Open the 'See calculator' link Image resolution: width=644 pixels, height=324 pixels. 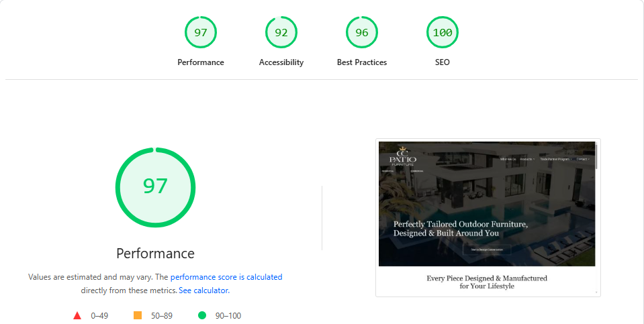coord(203,290)
